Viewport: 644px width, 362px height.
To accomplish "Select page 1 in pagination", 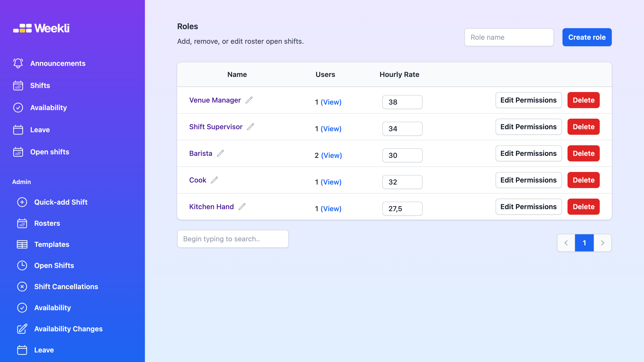I will point(584,243).
